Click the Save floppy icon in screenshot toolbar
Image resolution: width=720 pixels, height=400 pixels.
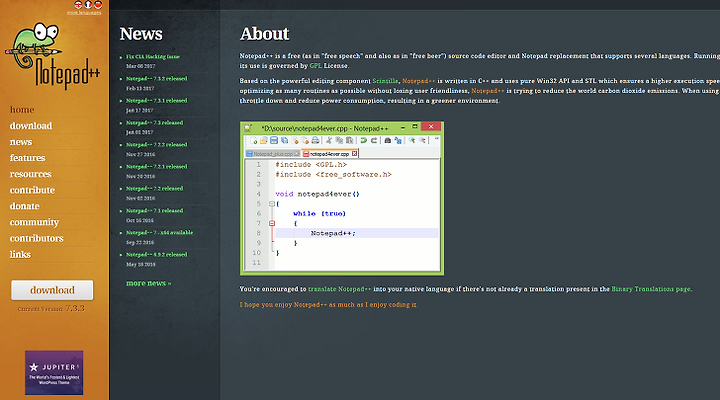[x=274, y=141]
